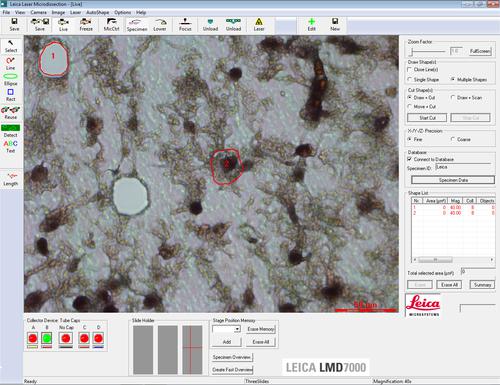Open the Stage Position Memory dropdown
The height and width of the screenshot is (385, 500).
click(237, 329)
